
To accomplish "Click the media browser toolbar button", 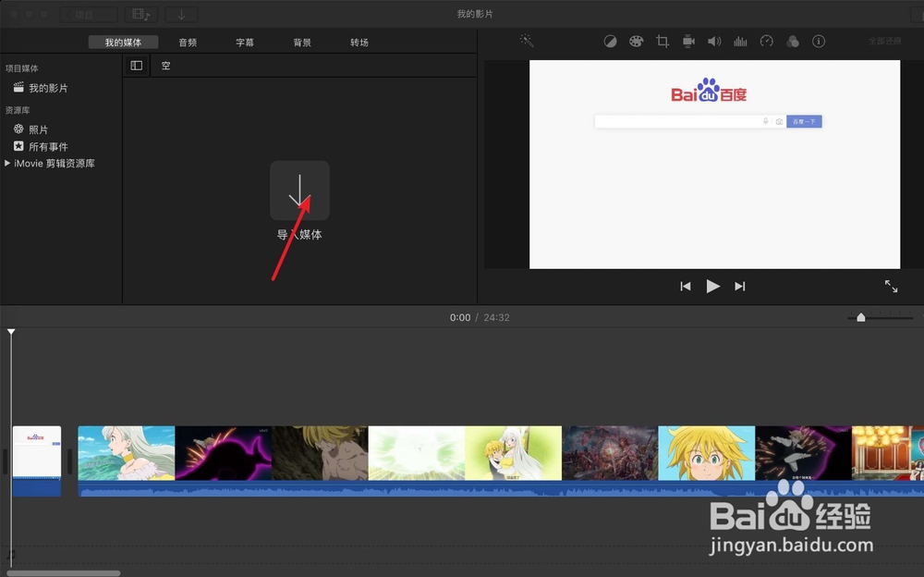I will pyautogui.click(x=140, y=15).
